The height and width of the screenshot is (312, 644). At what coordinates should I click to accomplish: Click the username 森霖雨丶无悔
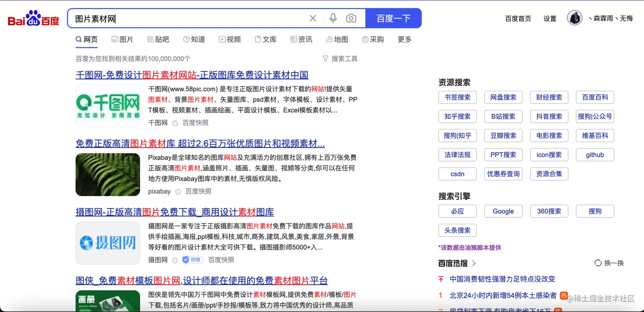(610, 18)
